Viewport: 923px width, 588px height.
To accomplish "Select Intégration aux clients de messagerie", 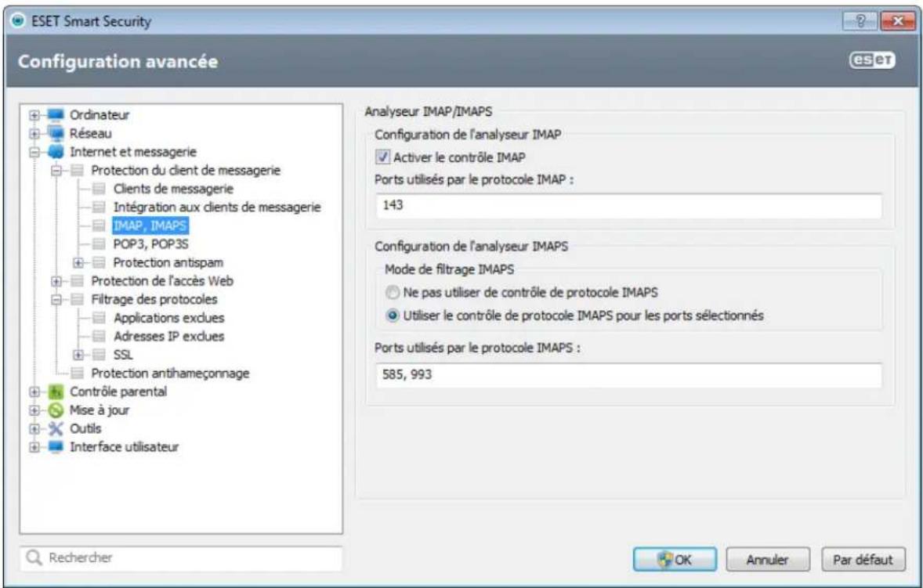I will point(216,207).
